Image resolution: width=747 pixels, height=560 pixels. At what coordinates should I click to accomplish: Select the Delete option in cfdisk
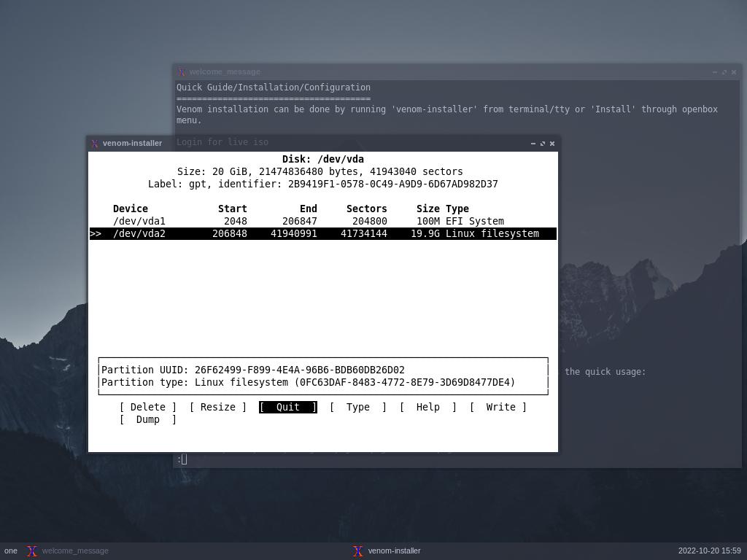147,407
